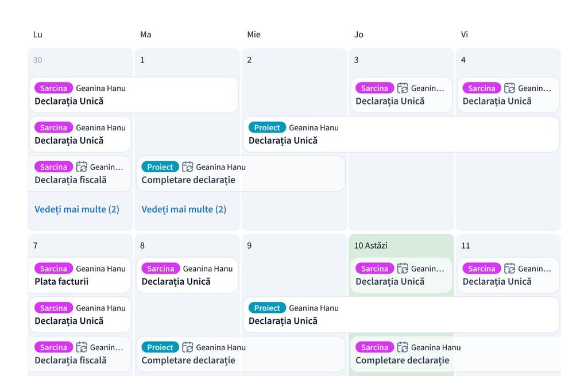Click recurring icon on day 11 Declarația Unică
This screenshot has height=376, width=588.
point(510,269)
